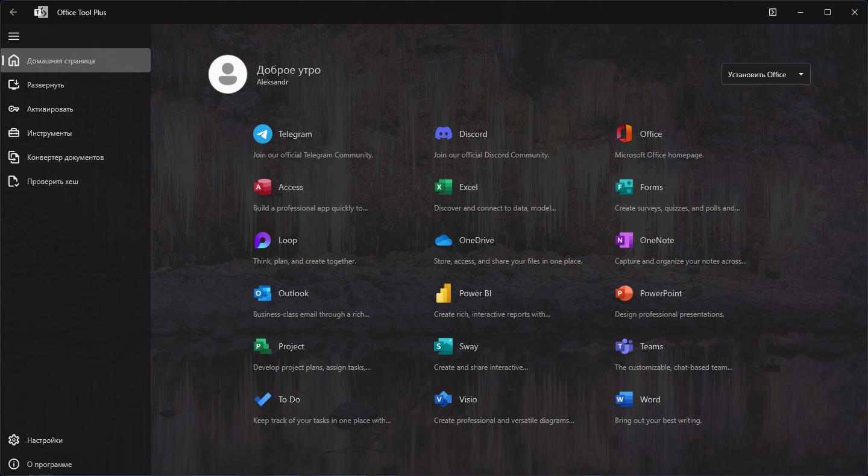
Task: Open О программе page
Action: (76, 465)
